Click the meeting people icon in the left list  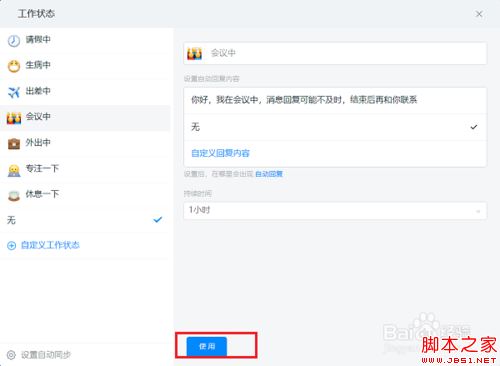14,118
